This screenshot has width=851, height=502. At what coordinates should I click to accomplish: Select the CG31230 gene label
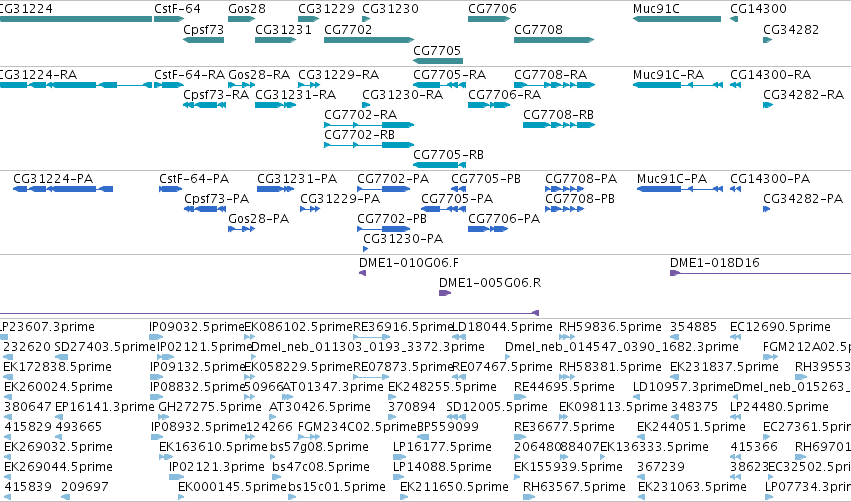coord(390,9)
